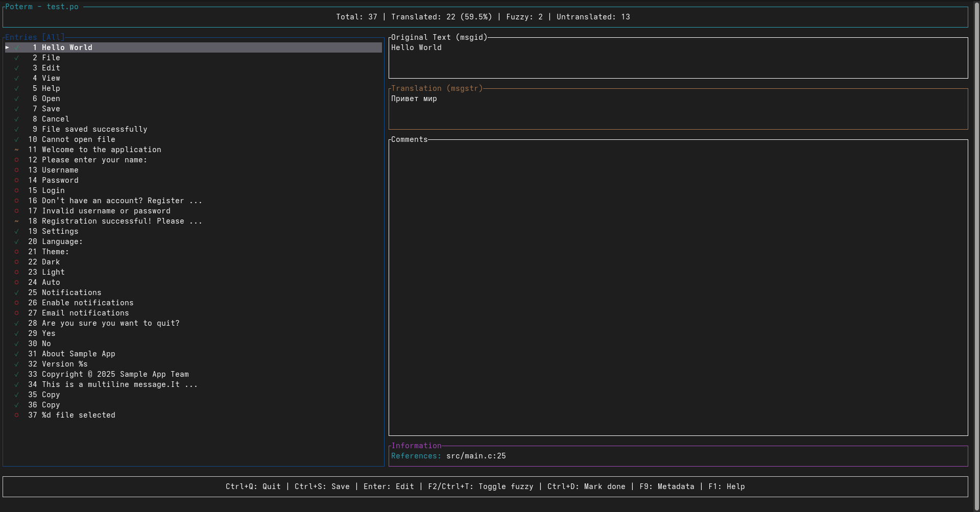Select entry 32 Version %s
The height and width of the screenshot is (512, 980).
tap(194, 364)
